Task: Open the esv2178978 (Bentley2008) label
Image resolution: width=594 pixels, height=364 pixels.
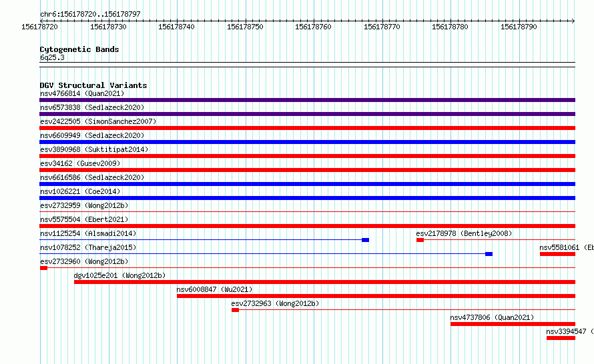Action: [x=464, y=233]
